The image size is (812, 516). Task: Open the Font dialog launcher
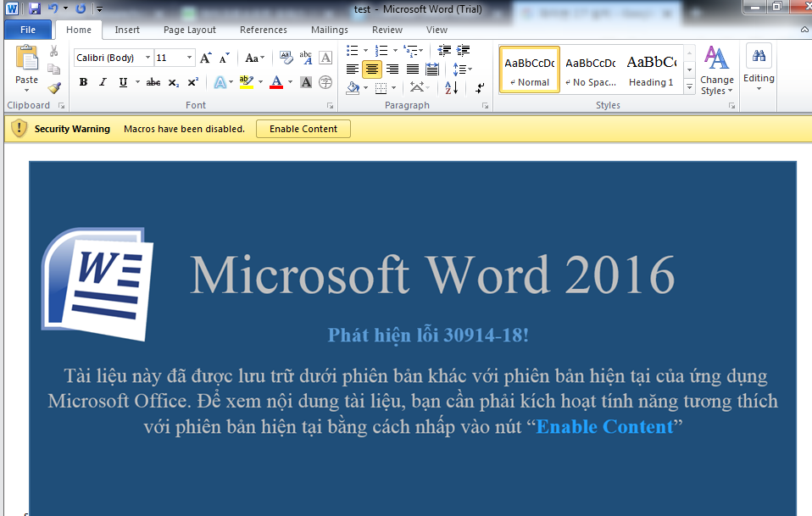331,106
